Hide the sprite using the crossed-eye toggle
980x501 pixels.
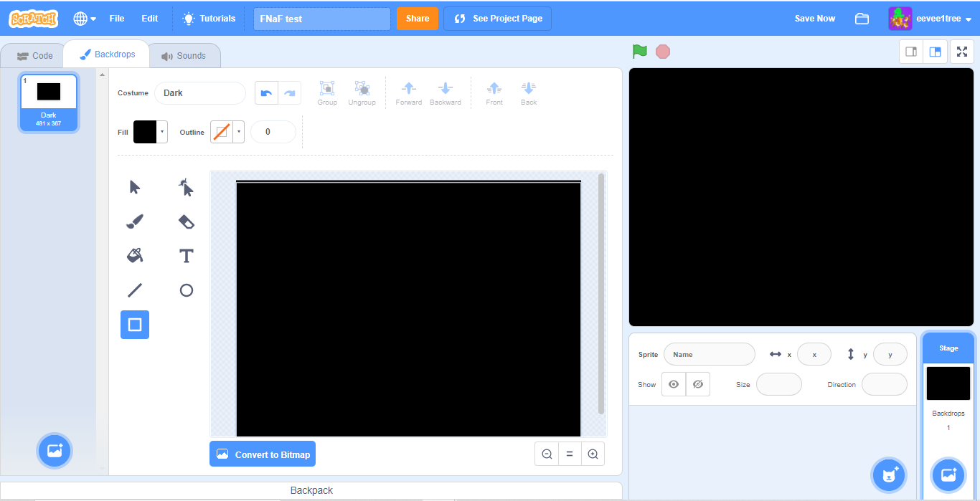(697, 384)
